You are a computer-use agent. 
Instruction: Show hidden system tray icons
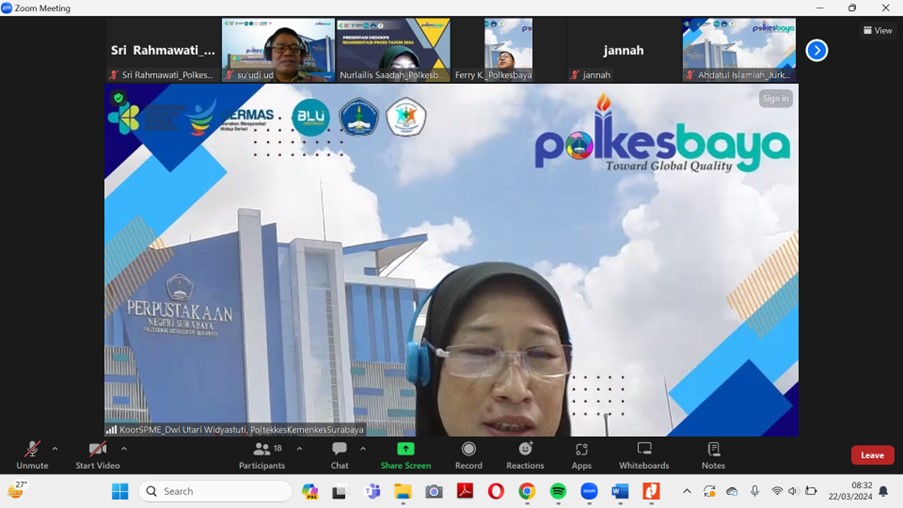[686, 491]
